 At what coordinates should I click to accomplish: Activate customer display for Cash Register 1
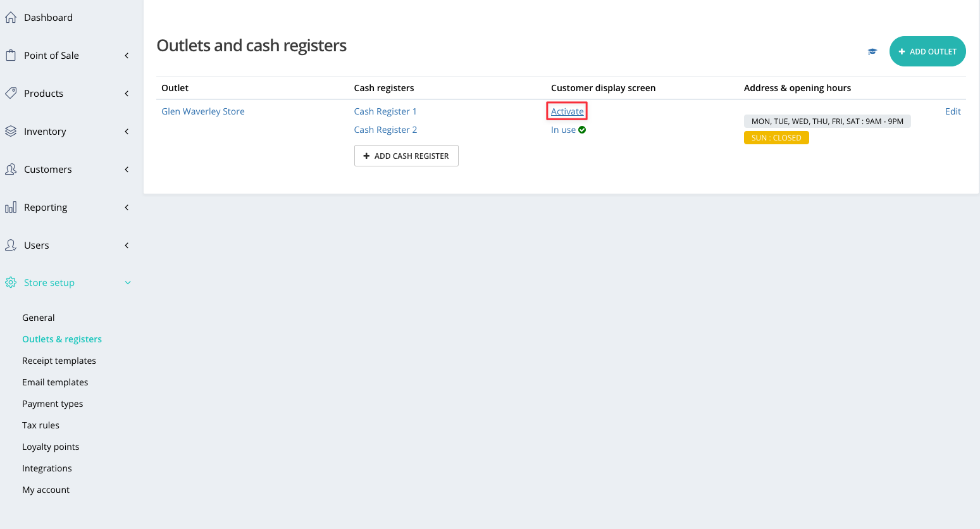click(x=567, y=111)
